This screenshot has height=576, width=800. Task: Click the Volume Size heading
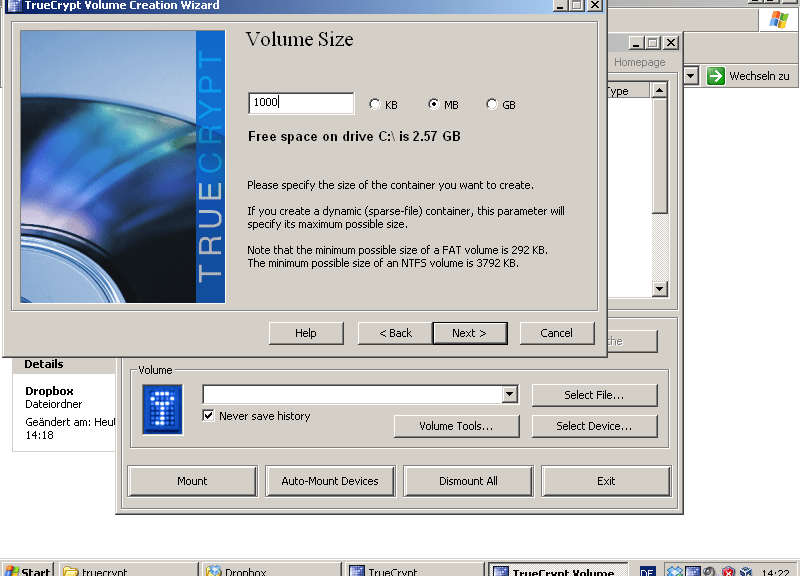299,39
